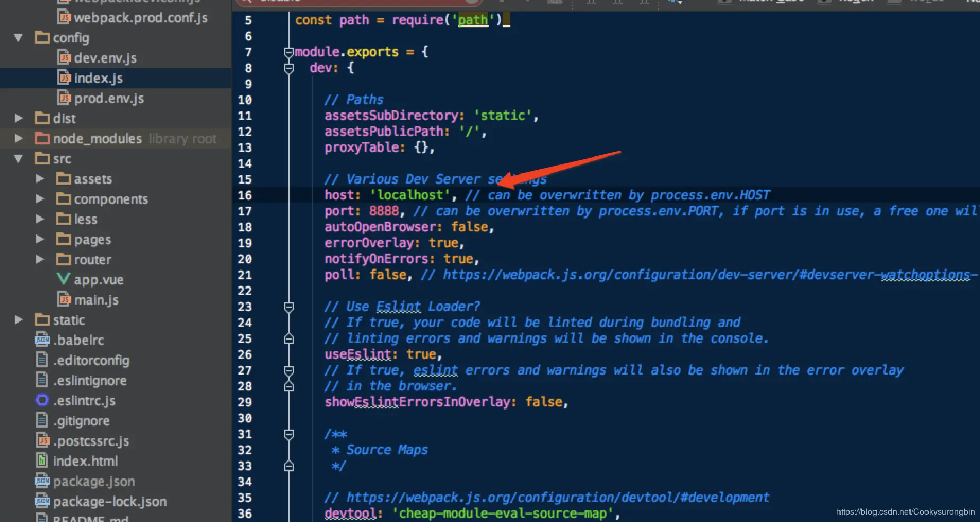Toggle fold marker on line 31 comment block
This screenshot has width=980, height=522.
coord(289,434)
